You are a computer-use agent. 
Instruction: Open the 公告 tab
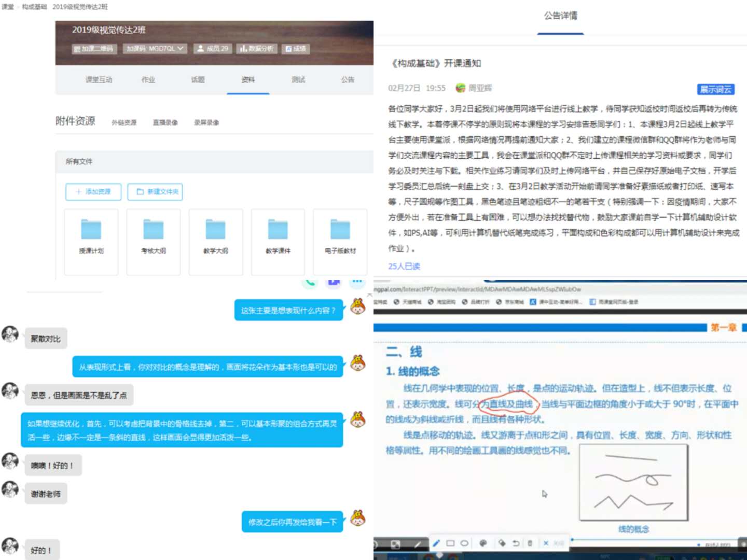pos(348,79)
